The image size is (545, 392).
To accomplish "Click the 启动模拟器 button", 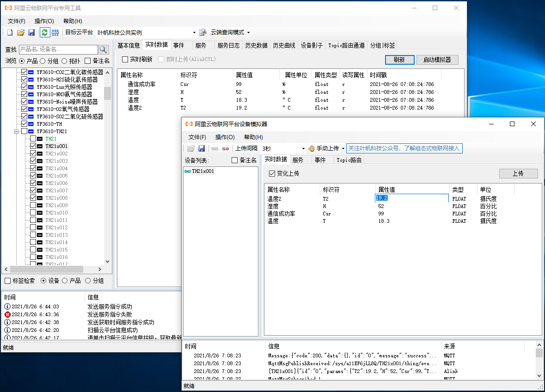I will [x=437, y=60].
